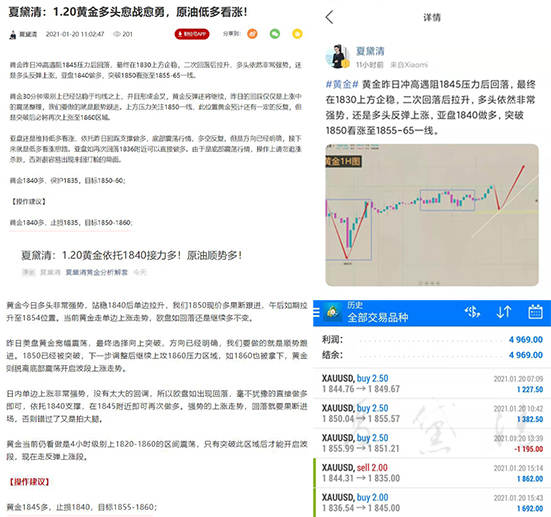The height and width of the screenshot is (517, 551).
Task: Click the 利润 total 4 969.00
Action: pos(526,340)
